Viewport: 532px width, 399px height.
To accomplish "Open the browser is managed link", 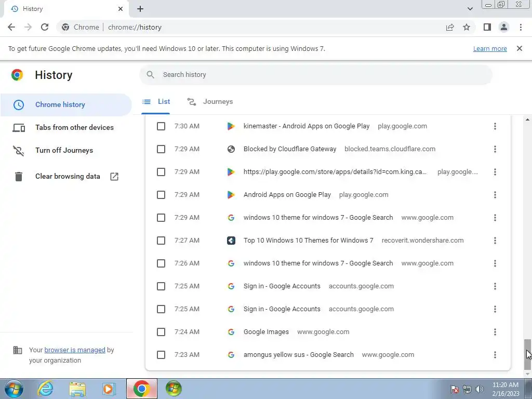I will coord(75,350).
